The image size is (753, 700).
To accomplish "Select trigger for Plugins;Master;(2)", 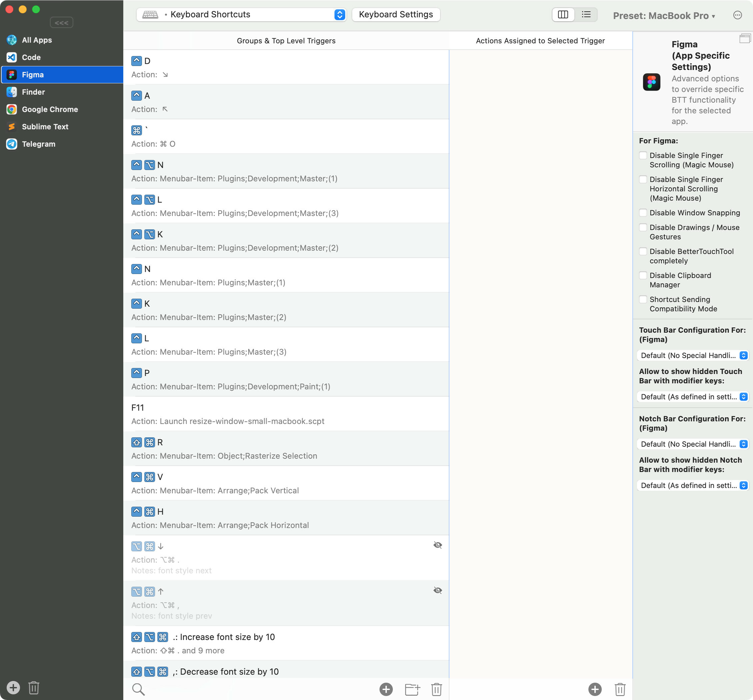I will (286, 310).
